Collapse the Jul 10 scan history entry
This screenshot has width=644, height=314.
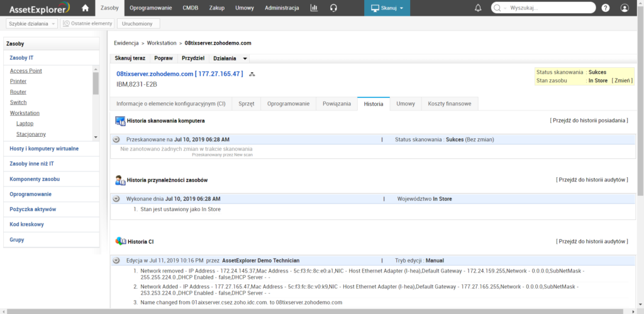pos(116,139)
